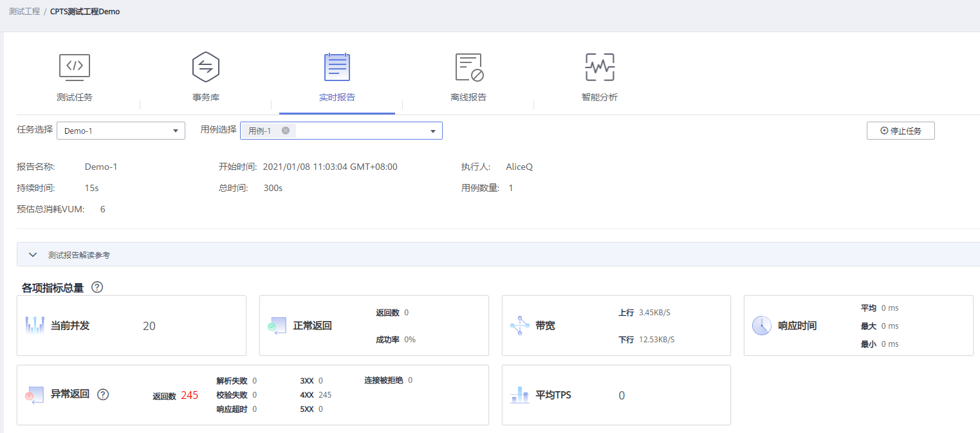Click the 响应时间 最大 0 ms value

click(890, 326)
